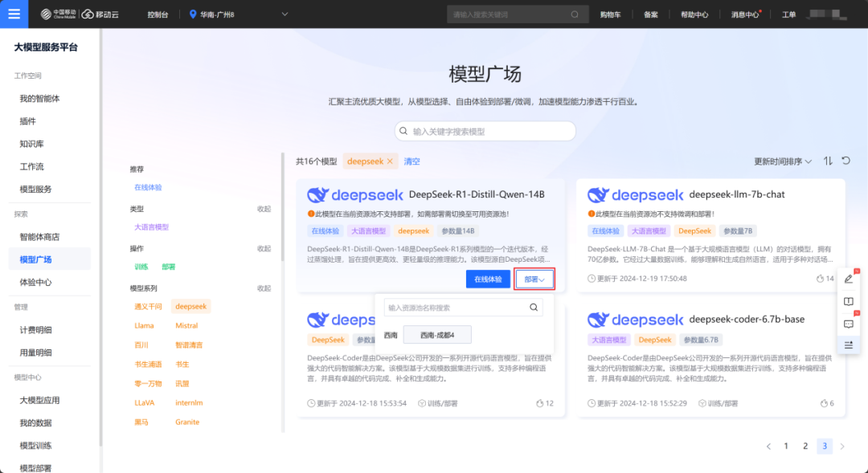This screenshot has width=868, height=473.
Task: Click flame icon showing 12 on bottom-left card
Action: [540, 403]
